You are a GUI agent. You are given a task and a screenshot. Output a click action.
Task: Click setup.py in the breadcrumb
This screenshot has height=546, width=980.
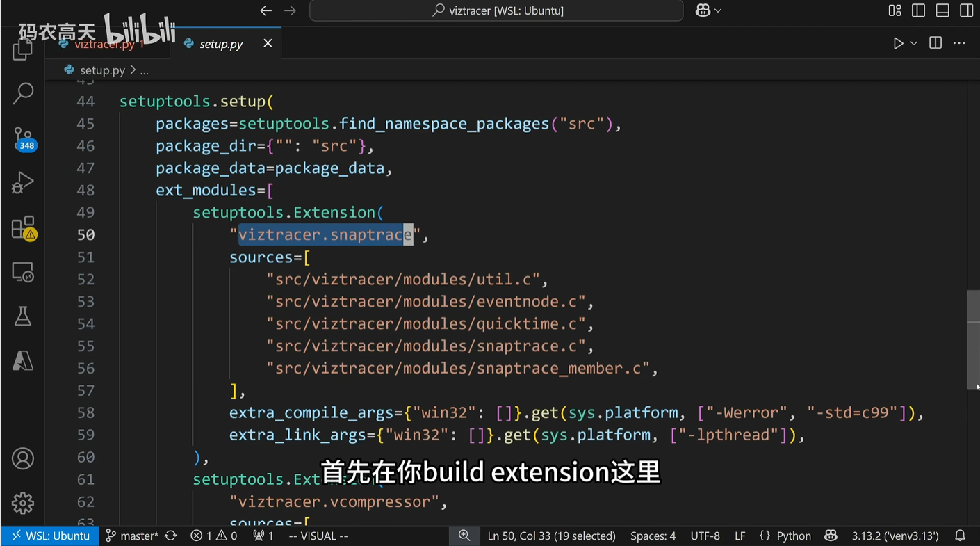pos(101,70)
